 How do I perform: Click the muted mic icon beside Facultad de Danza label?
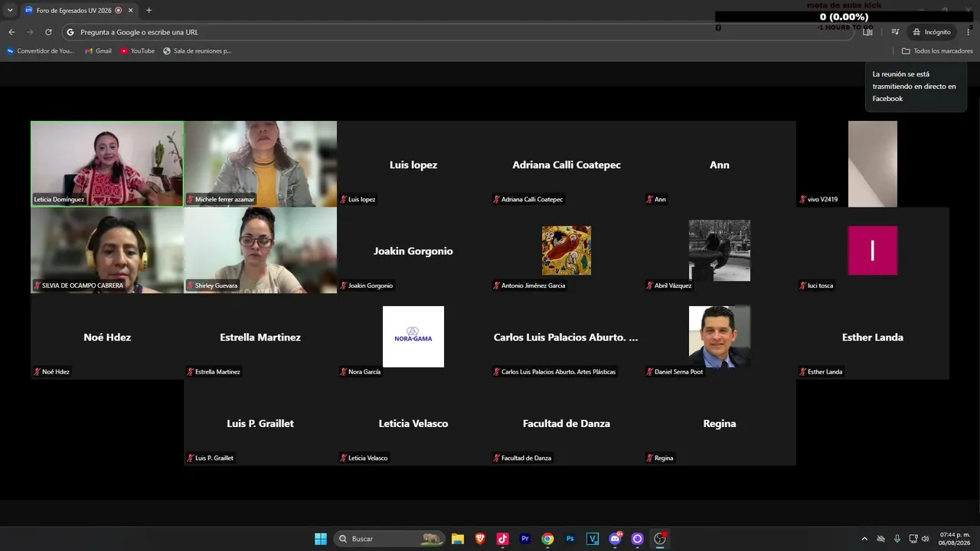click(497, 458)
